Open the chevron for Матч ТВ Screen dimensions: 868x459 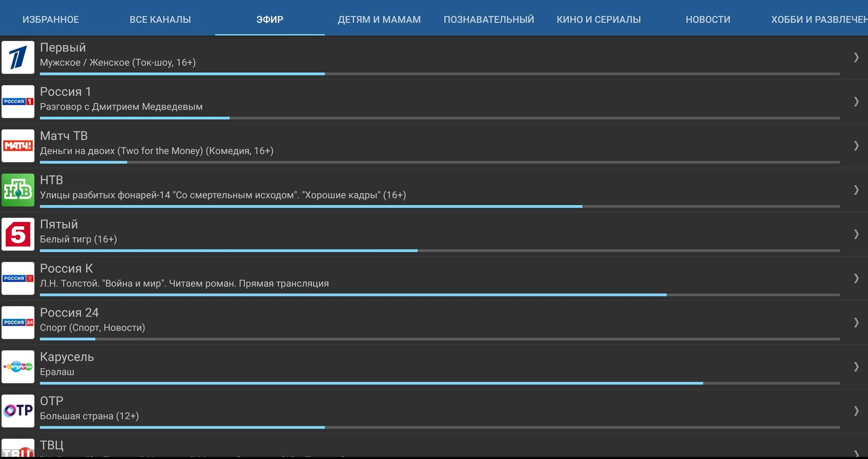point(856,146)
